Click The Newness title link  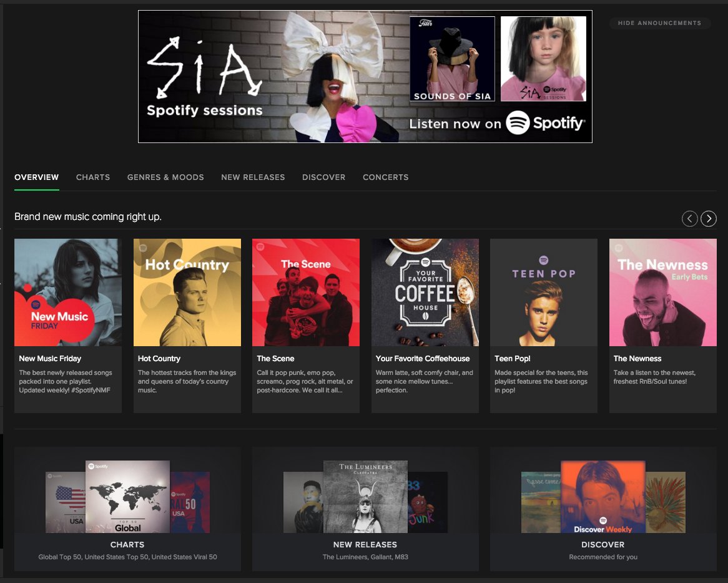[637, 359]
